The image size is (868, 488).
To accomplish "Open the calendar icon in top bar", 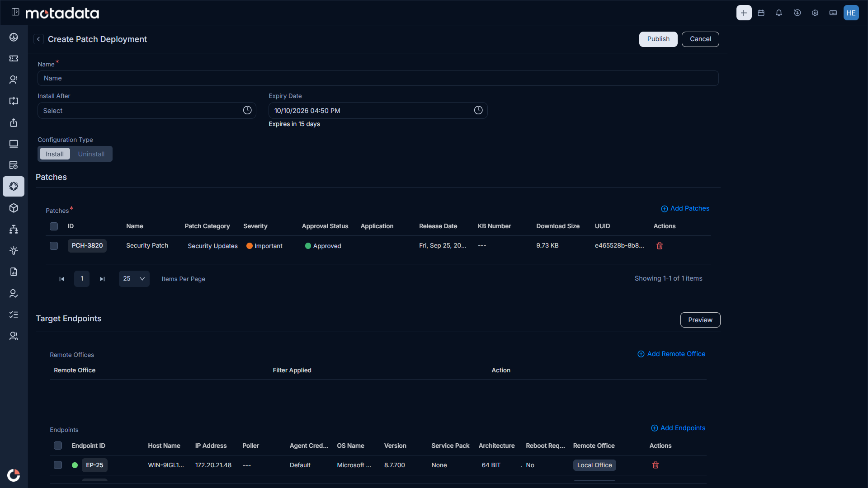I will pyautogui.click(x=761, y=13).
